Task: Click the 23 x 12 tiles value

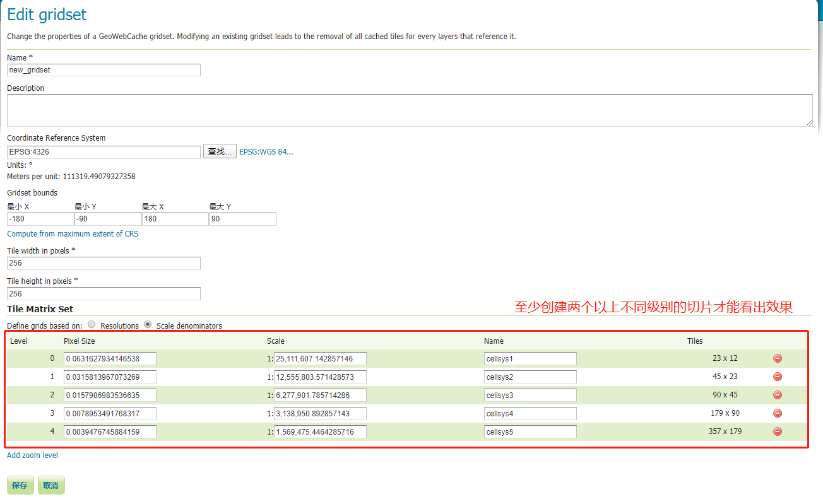Action: [725, 358]
